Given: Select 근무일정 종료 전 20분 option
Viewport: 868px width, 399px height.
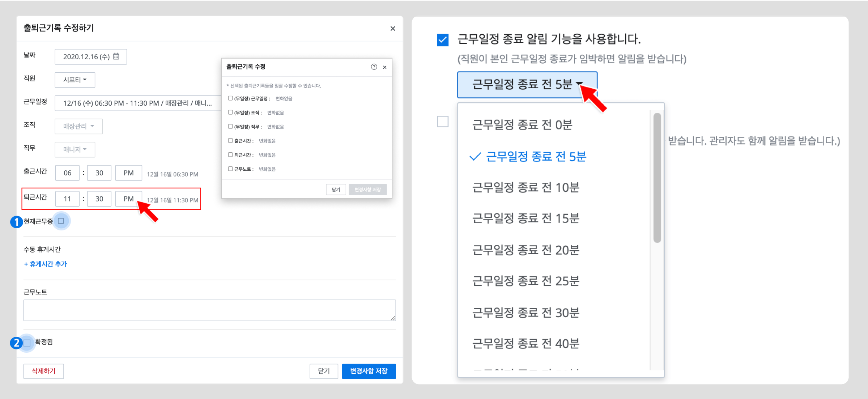Looking at the screenshot, I should (x=526, y=250).
